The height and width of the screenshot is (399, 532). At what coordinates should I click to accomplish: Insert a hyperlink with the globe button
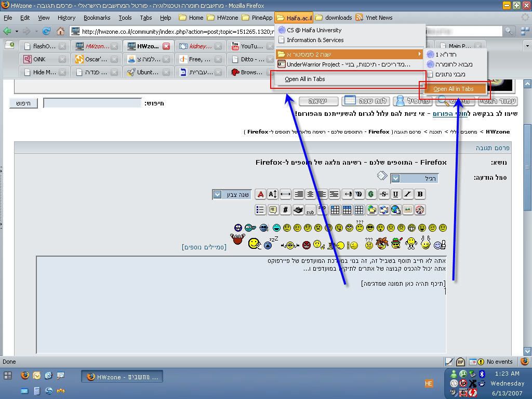click(x=395, y=210)
